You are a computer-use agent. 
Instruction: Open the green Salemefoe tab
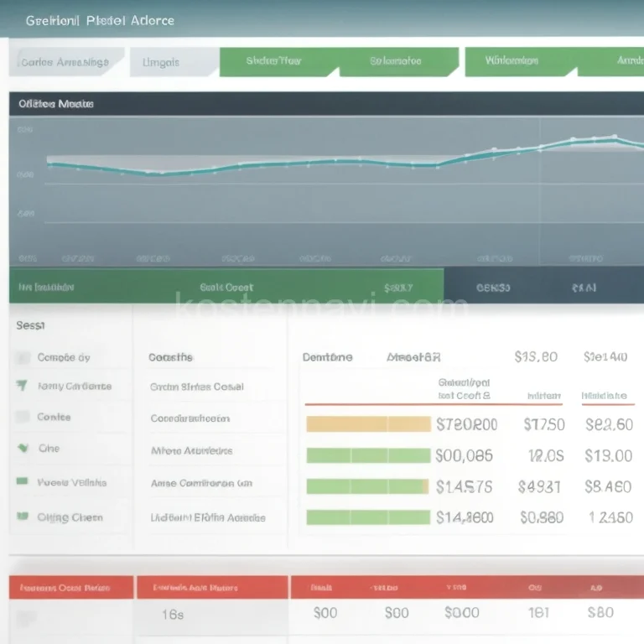396,61
